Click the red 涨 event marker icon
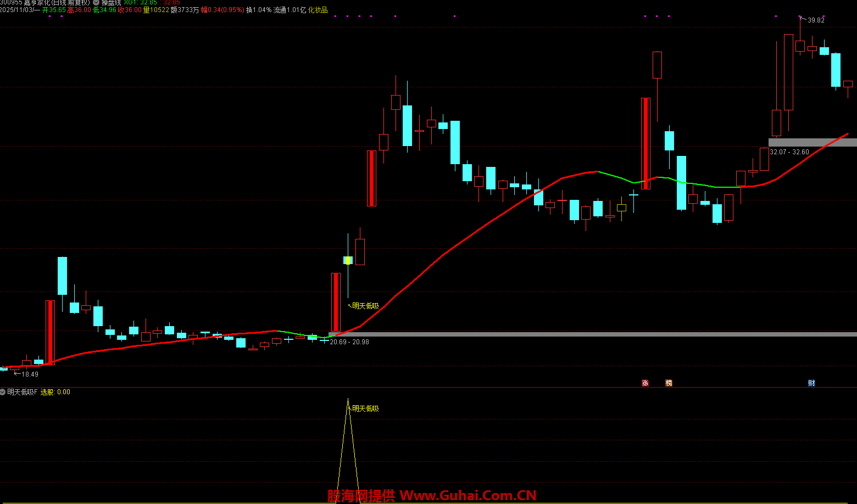Viewport: 857px width, 504px height. [x=645, y=383]
